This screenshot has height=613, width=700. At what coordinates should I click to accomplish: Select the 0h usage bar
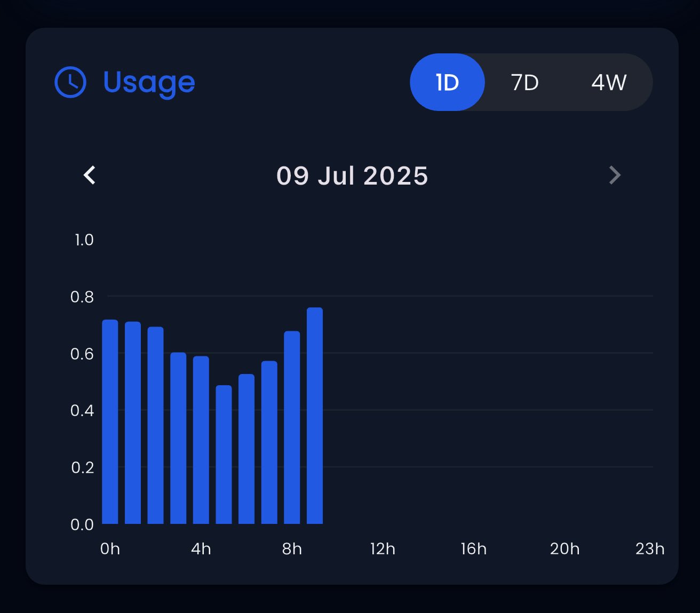[110, 422]
